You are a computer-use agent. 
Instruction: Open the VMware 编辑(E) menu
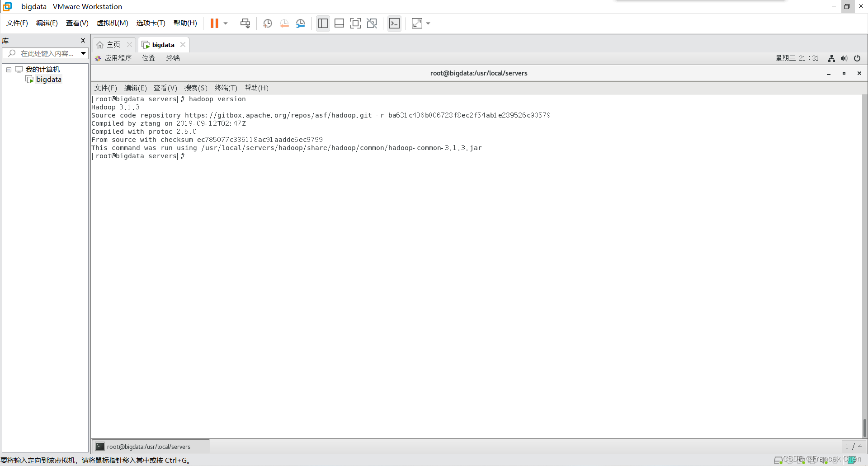[x=47, y=23]
